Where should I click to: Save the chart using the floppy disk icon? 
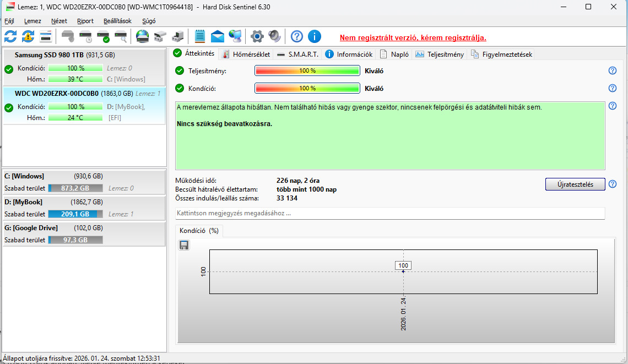click(x=184, y=245)
